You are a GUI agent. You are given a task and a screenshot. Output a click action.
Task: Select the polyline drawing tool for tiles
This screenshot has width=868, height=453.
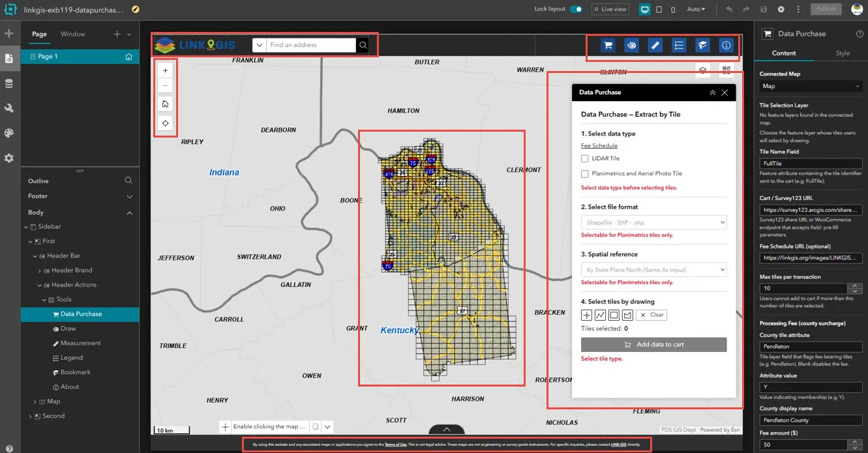(x=601, y=315)
